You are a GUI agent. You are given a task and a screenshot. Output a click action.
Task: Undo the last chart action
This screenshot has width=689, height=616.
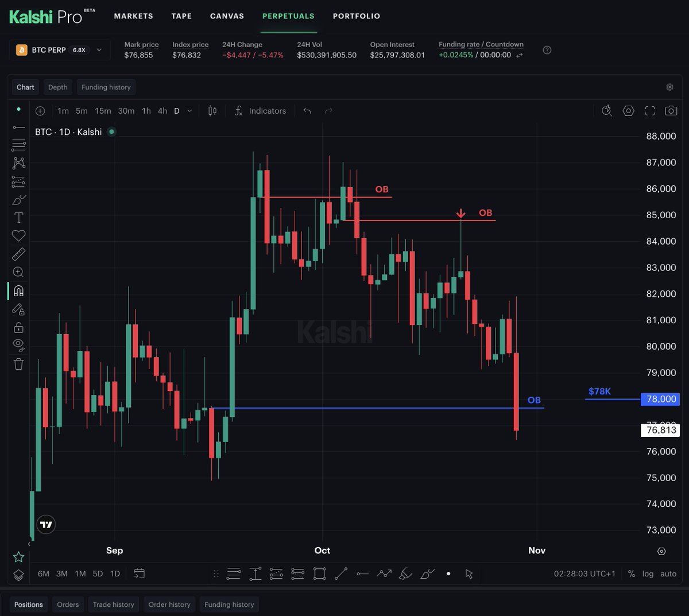(x=307, y=111)
